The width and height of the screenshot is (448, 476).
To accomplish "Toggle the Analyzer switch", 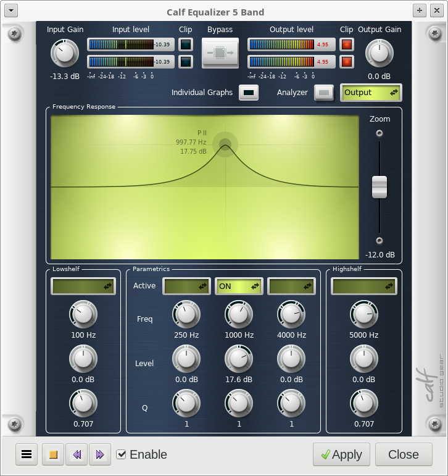I will (324, 93).
